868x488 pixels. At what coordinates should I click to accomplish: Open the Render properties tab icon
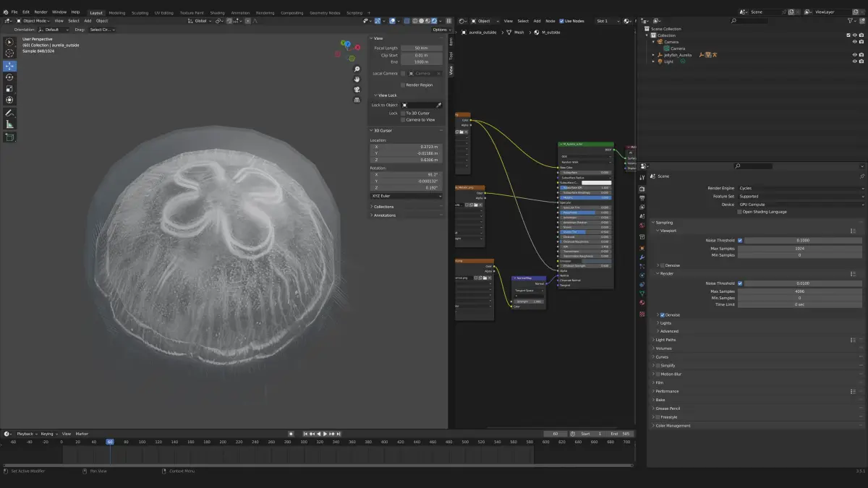[642, 189]
